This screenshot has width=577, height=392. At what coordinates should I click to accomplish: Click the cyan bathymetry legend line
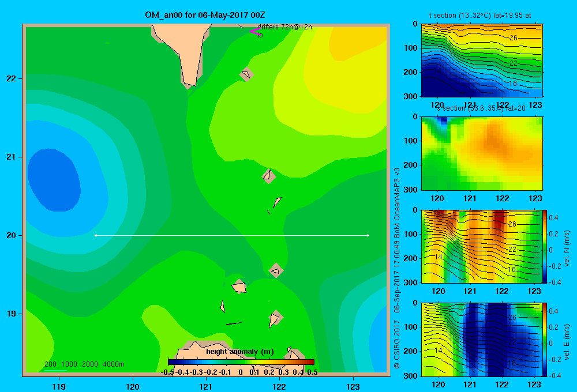click(x=55, y=370)
